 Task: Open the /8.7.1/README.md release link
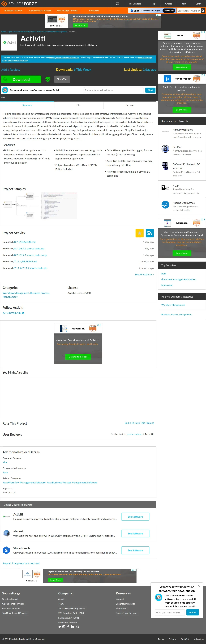(x=24, y=242)
